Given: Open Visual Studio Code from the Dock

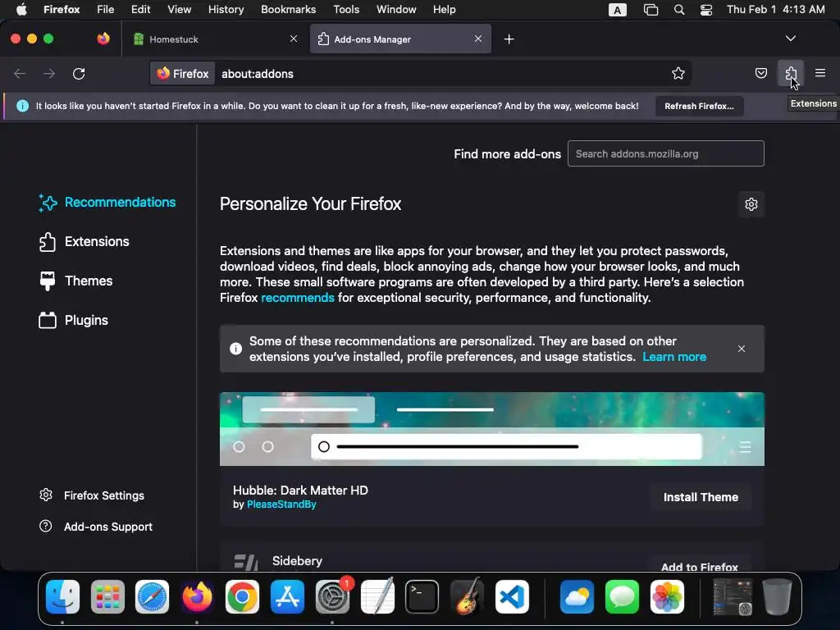Looking at the screenshot, I should pos(512,597).
